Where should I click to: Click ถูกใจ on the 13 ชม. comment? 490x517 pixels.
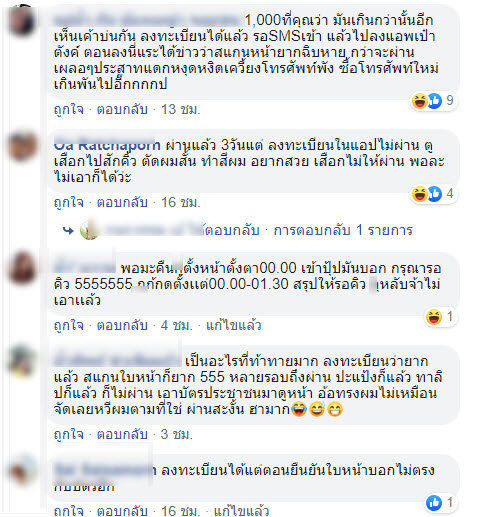pos(69,109)
